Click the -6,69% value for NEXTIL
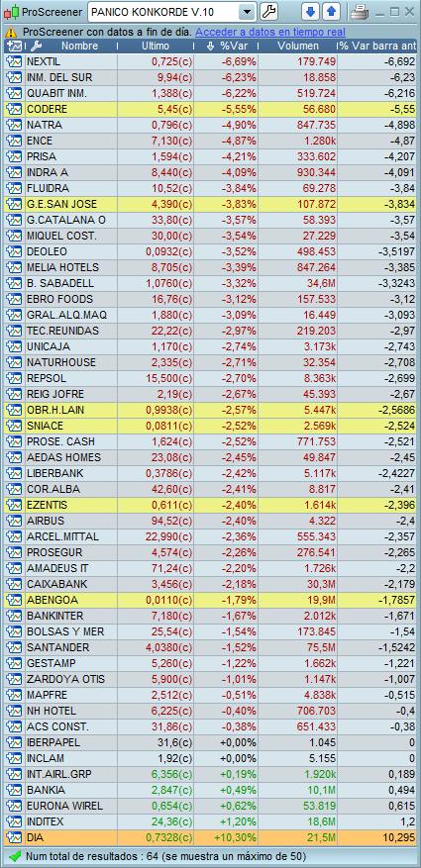The height and width of the screenshot is (868, 421). 240,62
